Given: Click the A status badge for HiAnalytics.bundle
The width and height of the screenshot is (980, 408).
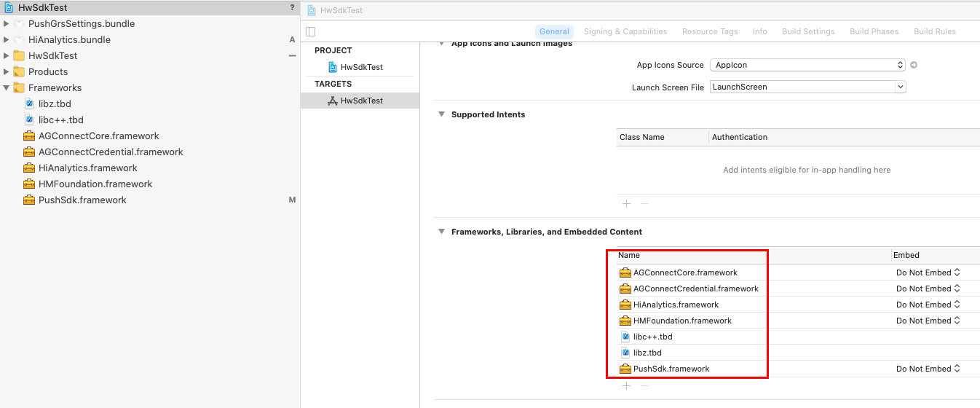Looking at the screenshot, I should [292, 39].
